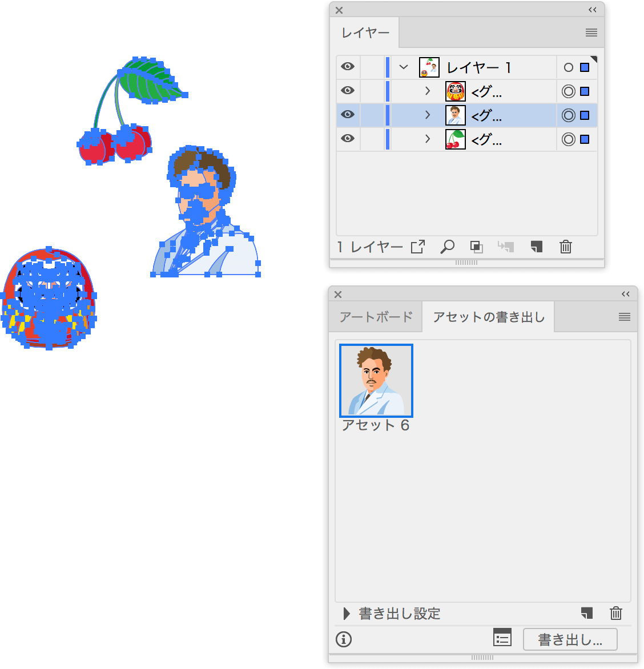The width and height of the screenshot is (644, 669).
Task: Toggle visibility of レイヤー 1
Action: pyautogui.click(x=348, y=67)
